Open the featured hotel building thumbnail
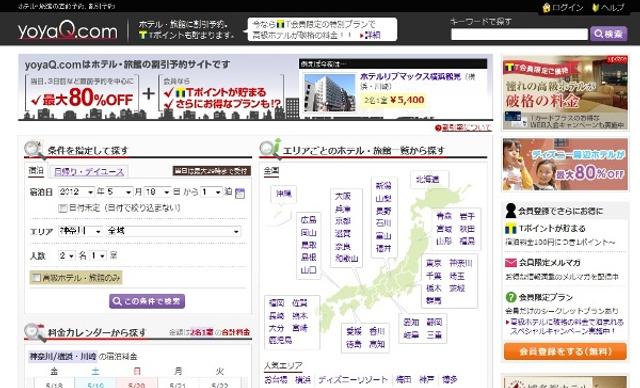This screenshot has height=388, width=640. (x=330, y=92)
